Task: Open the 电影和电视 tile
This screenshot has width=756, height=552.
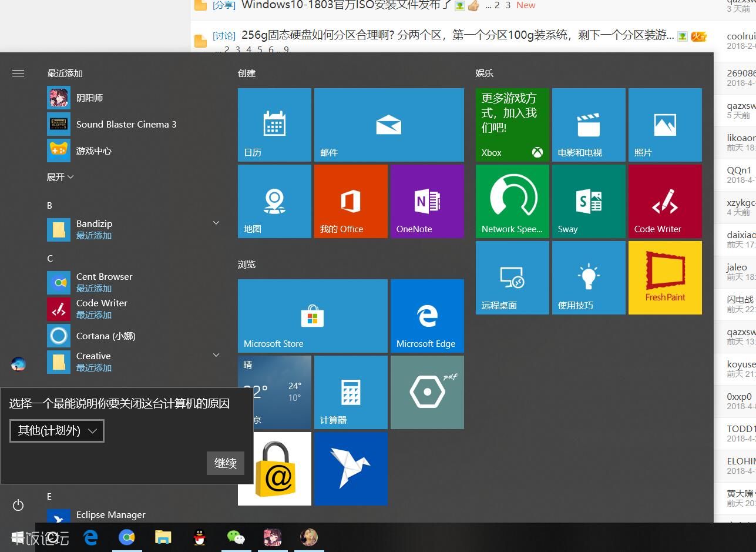Action: pos(589,125)
